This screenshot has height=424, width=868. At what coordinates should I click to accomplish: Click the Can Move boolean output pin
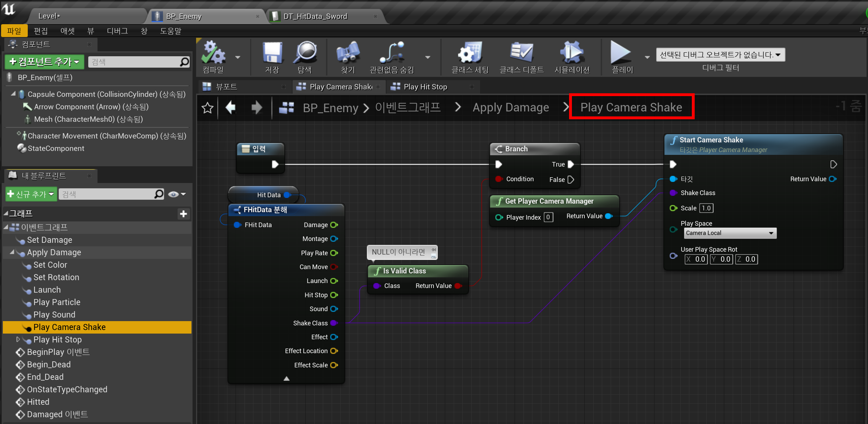click(334, 267)
